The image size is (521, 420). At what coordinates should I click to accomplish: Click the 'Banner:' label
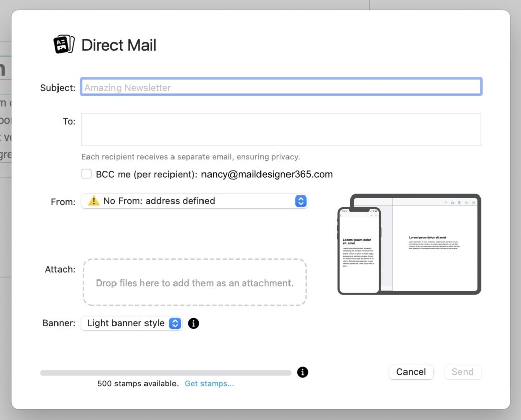pos(59,323)
